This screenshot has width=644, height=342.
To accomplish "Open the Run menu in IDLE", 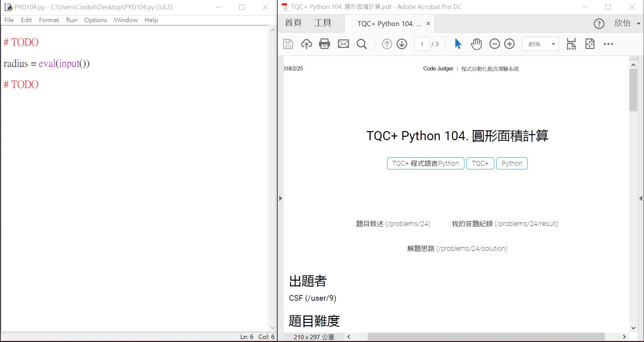I will click(x=71, y=20).
